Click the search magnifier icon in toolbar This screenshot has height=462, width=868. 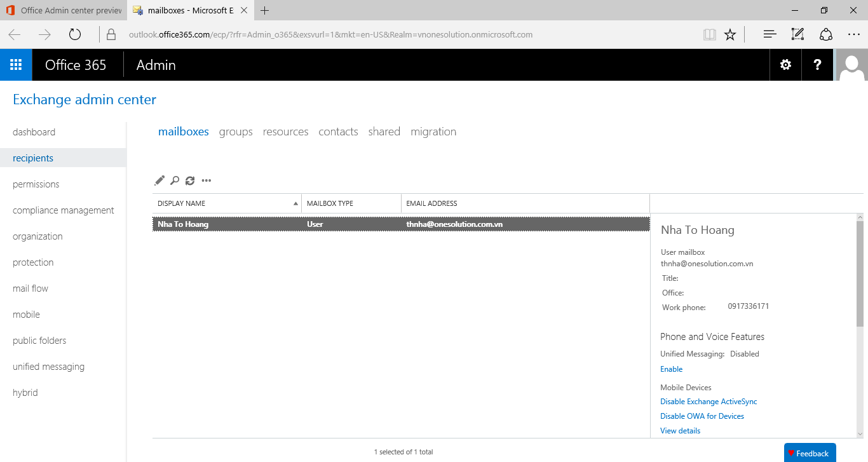coord(175,180)
